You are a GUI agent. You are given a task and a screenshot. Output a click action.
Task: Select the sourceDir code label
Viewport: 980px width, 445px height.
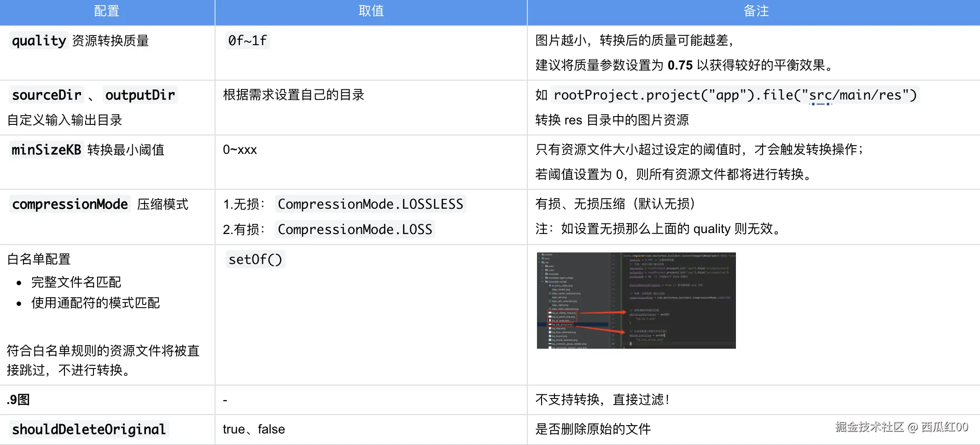click(47, 95)
